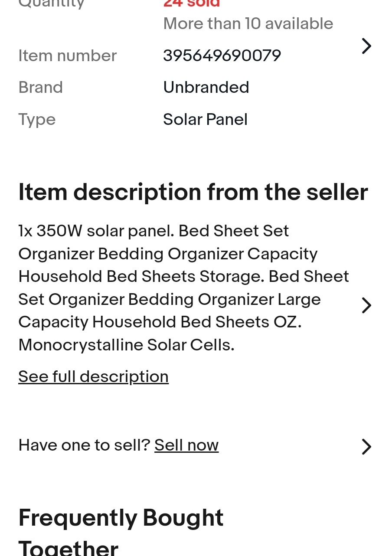Tap the Brand label
Image resolution: width=392 pixels, height=556 pixels.
[x=41, y=87]
